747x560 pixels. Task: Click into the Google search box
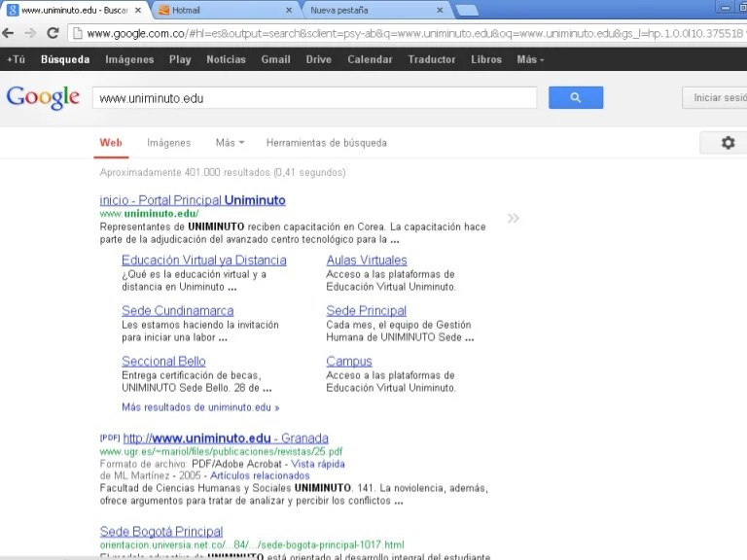[x=314, y=98]
